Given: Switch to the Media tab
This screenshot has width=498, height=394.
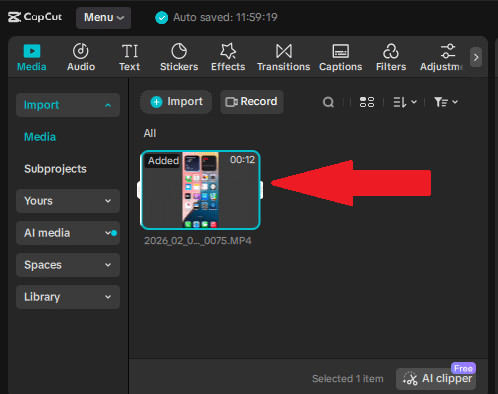Looking at the screenshot, I should pyautogui.click(x=32, y=58).
